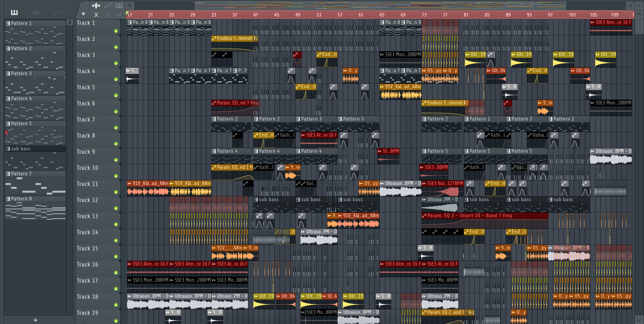
Task: Click the piano roll icon beside Pattern 7
Action: [x=8, y=174]
